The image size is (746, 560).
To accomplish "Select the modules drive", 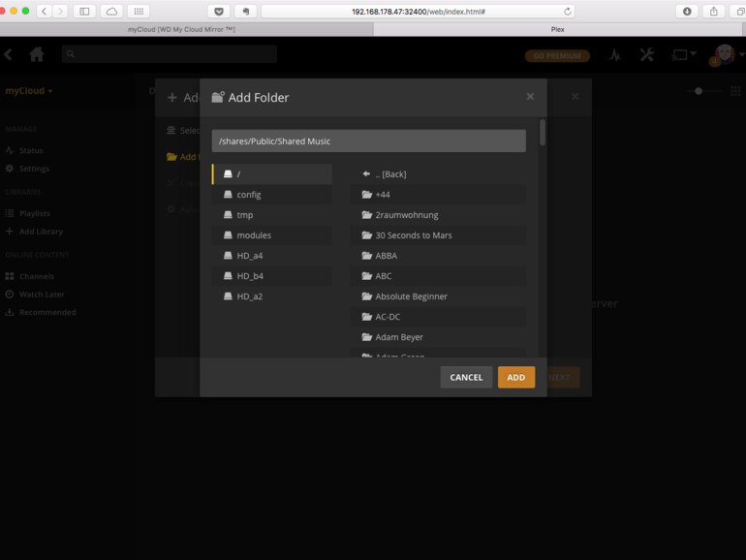I will [272, 235].
